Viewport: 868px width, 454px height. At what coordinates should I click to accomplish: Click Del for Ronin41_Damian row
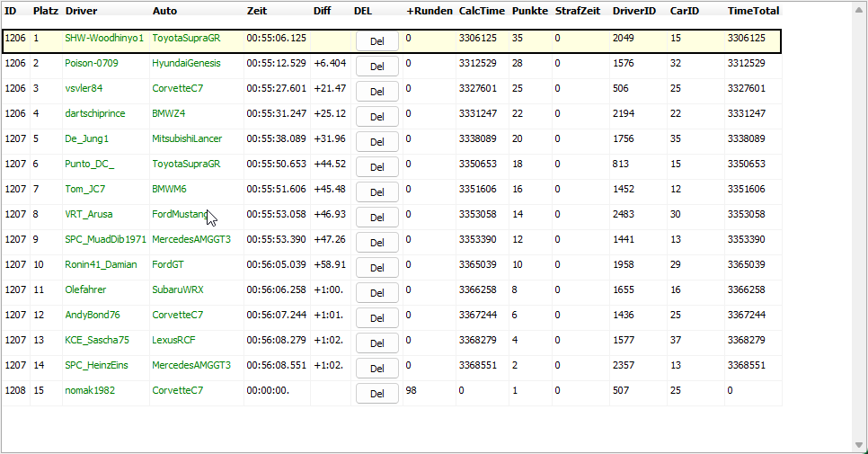pos(376,268)
